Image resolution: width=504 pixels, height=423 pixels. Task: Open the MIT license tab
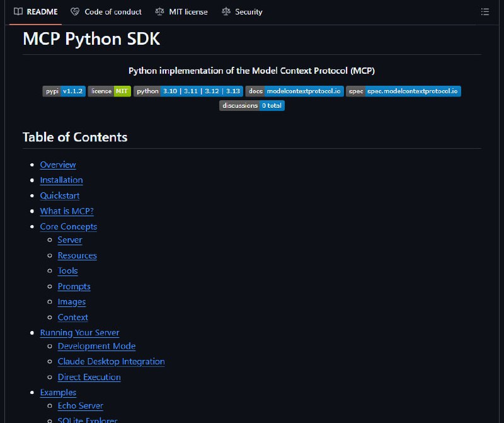(181, 12)
